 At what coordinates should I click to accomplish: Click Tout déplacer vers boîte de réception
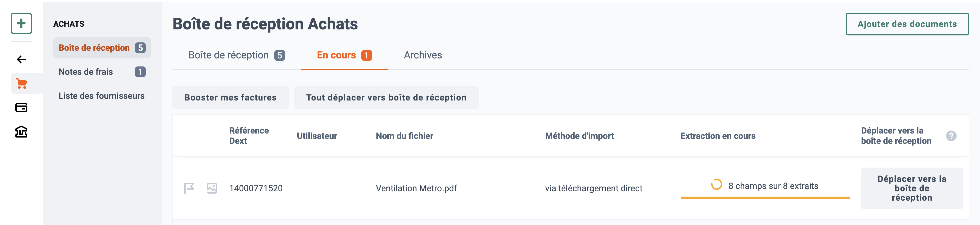click(386, 97)
